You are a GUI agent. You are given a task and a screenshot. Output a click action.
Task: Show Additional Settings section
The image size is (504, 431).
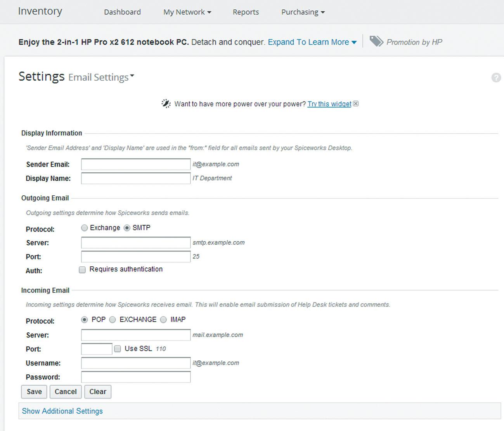pyautogui.click(x=62, y=411)
